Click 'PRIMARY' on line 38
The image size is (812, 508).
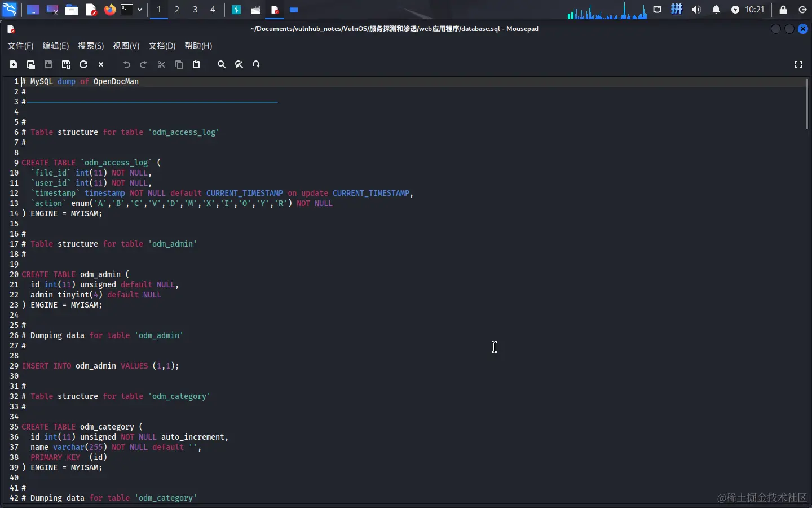click(x=46, y=457)
